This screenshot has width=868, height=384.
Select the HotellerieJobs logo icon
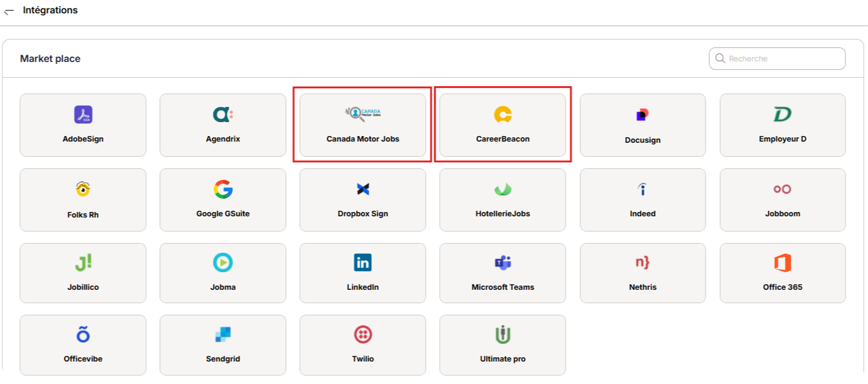coord(503,190)
